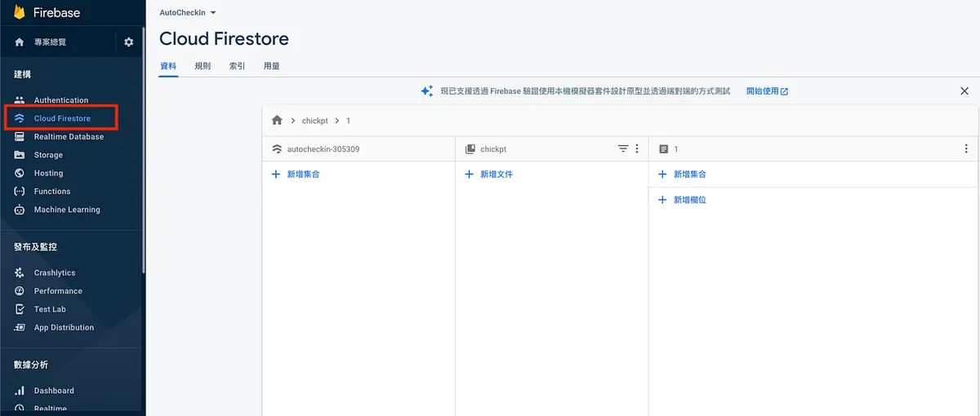Open Realtime Database in sidebar

coord(69,137)
